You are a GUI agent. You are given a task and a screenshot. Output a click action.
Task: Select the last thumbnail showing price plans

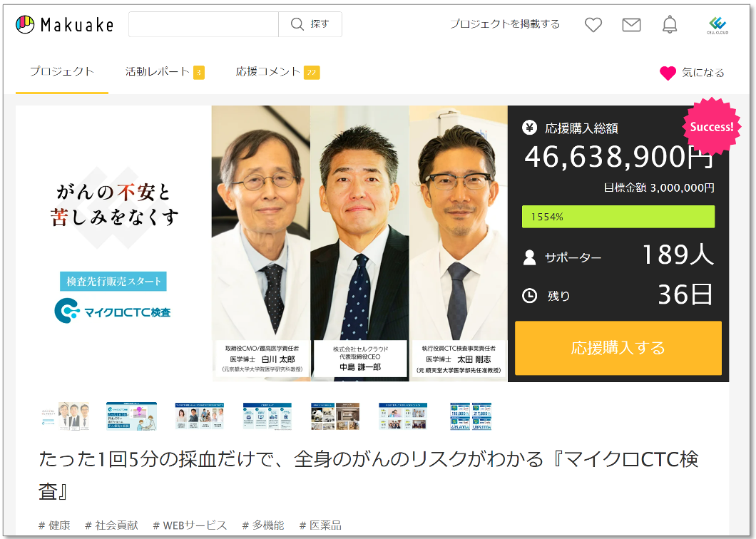pyautogui.click(x=470, y=416)
